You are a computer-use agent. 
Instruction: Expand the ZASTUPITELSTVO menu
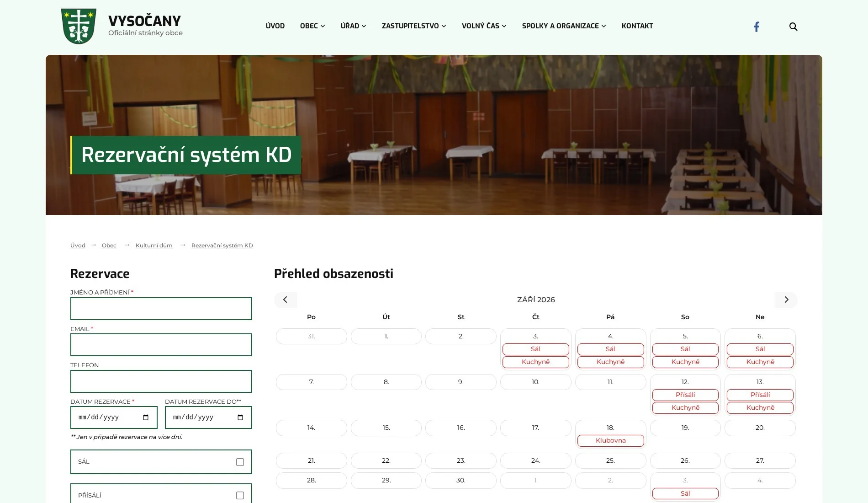click(414, 26)
